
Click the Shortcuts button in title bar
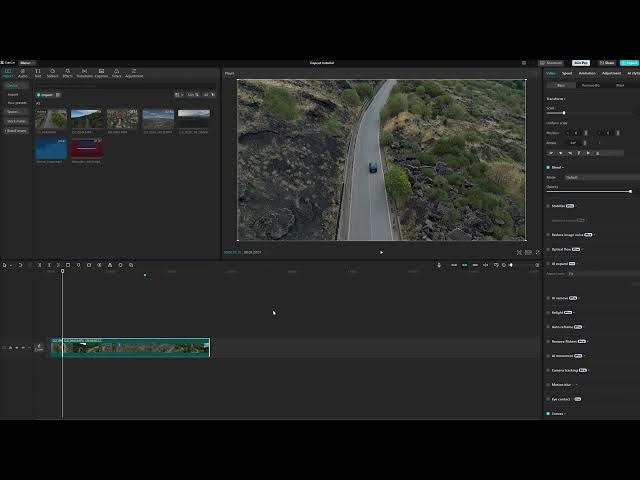(x=551, y=63)
